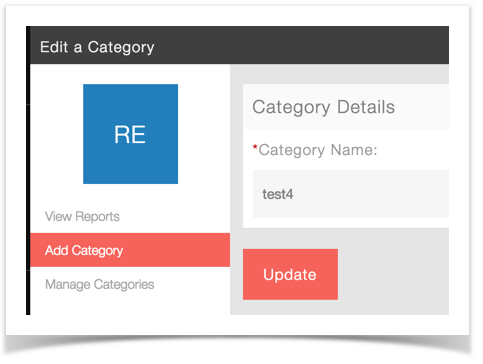Click the white RE initials
This screenshot has height=364, width=483.
(130, 135)
